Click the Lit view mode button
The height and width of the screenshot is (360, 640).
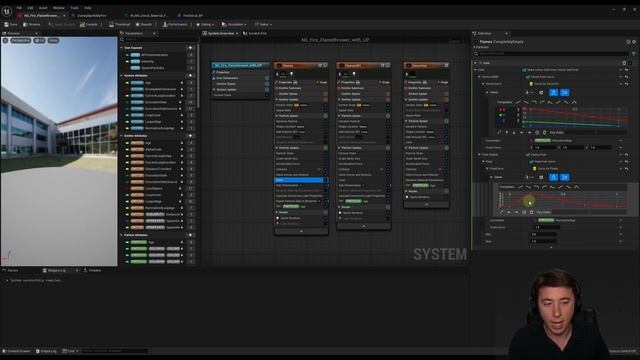tap(40, 40)
